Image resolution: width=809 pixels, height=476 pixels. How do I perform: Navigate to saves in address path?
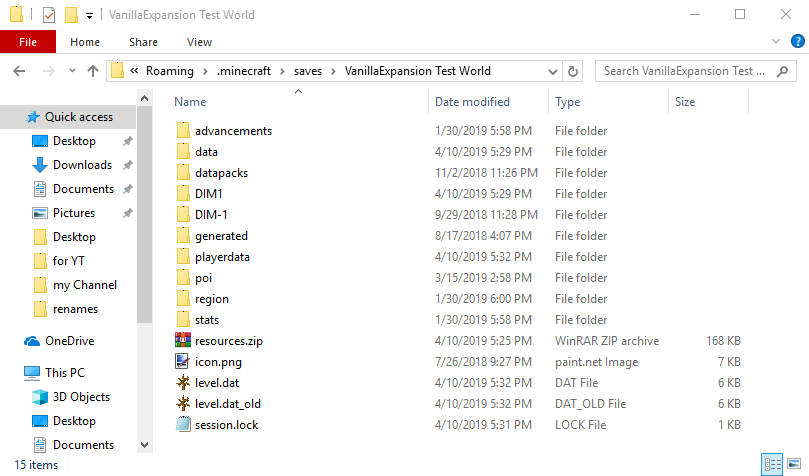pyautogui.click(x=308, y=71)
